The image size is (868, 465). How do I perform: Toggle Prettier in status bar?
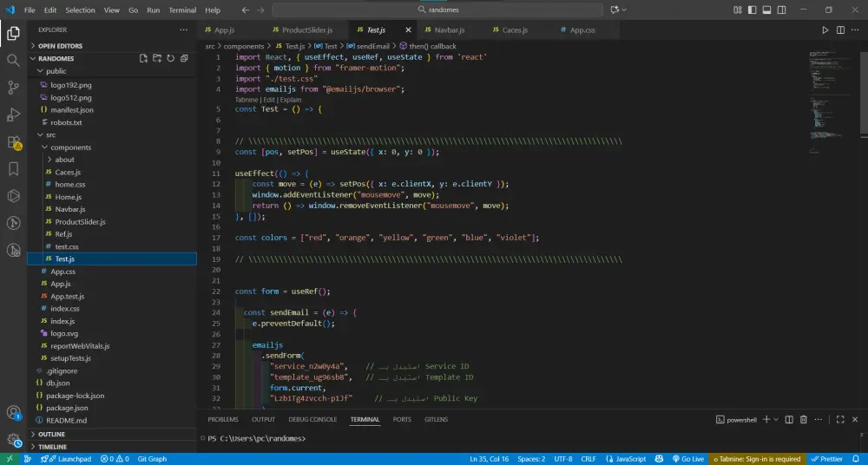point(826,459)
